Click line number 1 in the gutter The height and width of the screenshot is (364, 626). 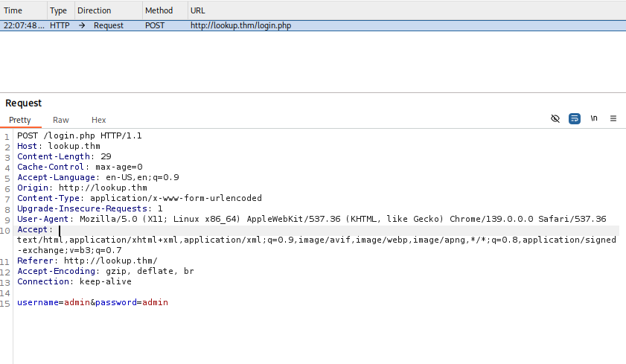point(7,137)
